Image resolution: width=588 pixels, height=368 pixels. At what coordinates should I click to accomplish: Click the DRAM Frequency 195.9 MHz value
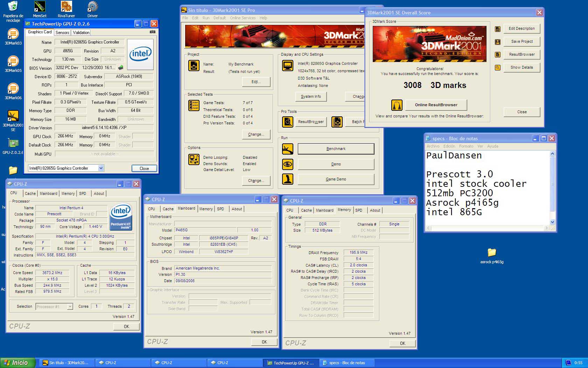point(358,252)
